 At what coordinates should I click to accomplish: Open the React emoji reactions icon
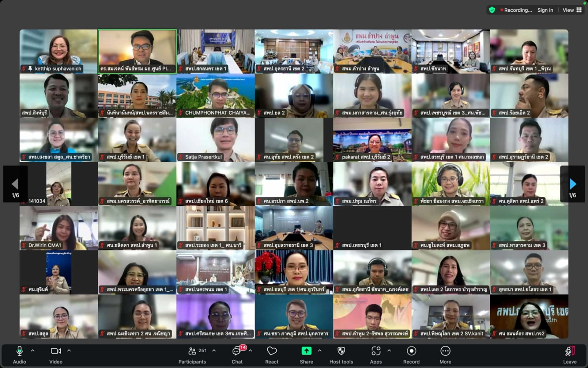point(272,351)
